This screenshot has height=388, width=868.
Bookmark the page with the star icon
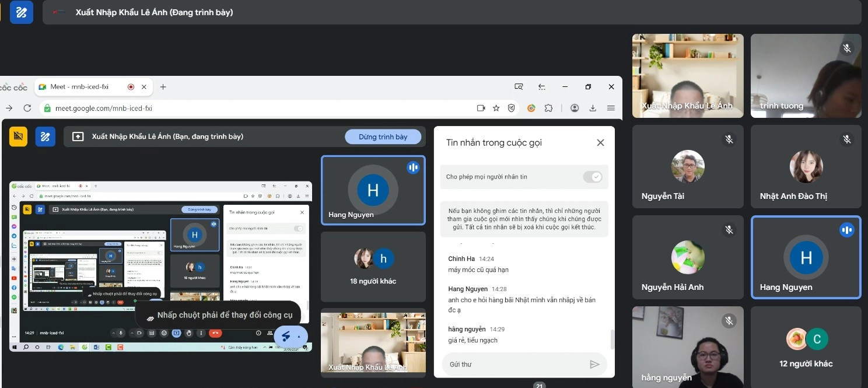(496, 108)
